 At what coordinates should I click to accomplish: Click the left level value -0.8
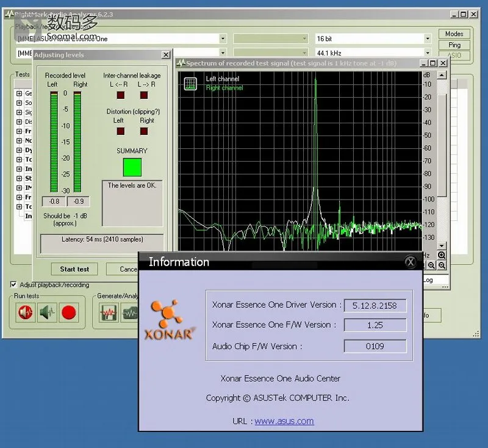(54, 201)
